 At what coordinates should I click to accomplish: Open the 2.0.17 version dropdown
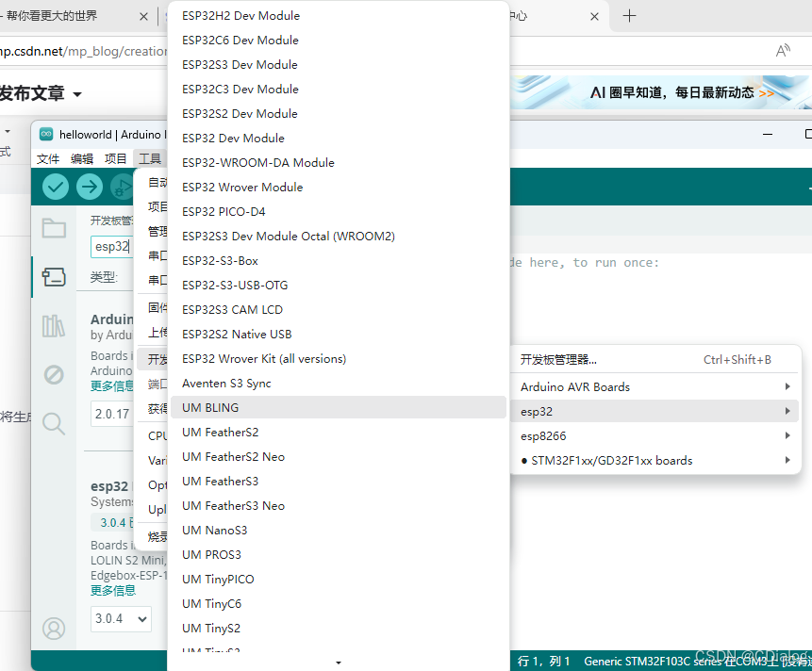click(112, 414)
